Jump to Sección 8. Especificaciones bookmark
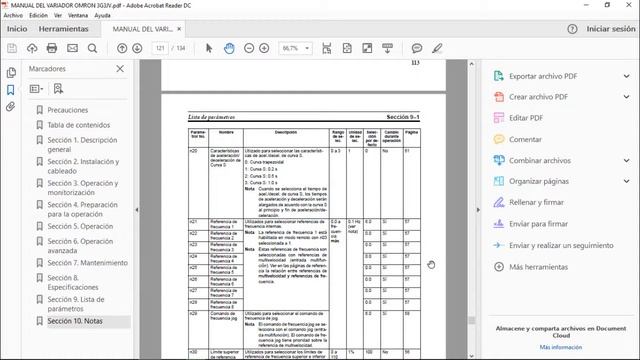 [x=73, y=282]
